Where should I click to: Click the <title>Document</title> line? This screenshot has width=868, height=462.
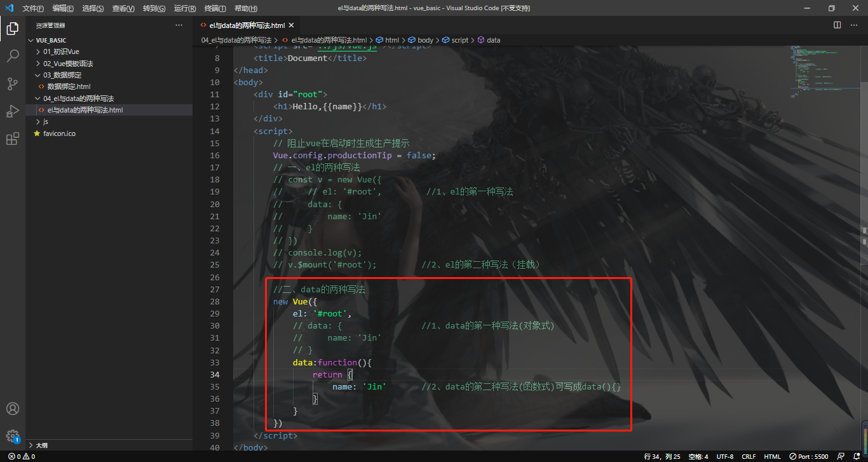tap(310, 58)
